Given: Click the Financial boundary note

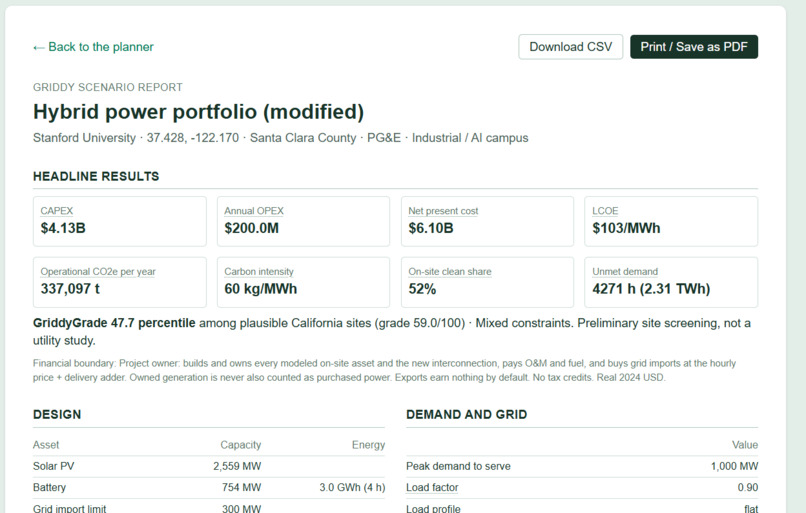Looking at the screenshot, I should tap(384, 370).
